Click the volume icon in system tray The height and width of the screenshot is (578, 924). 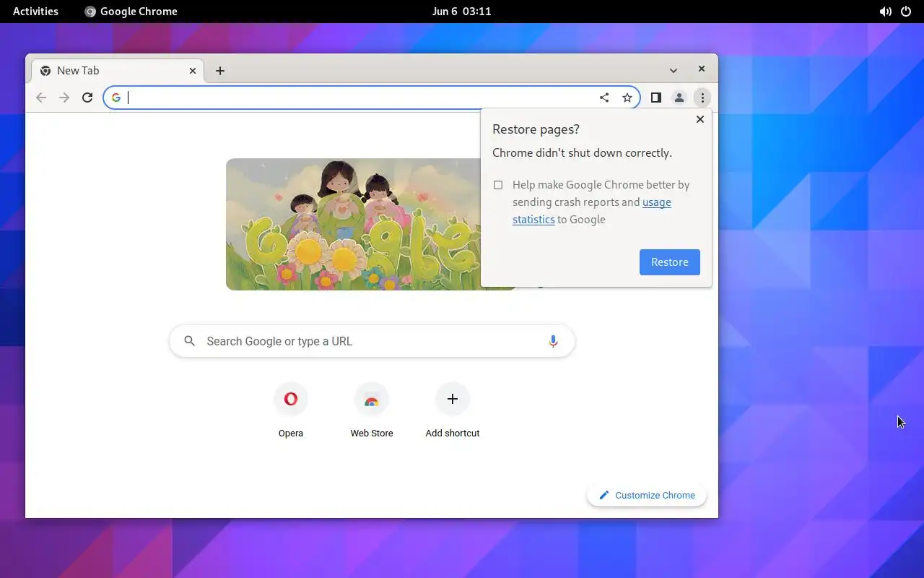(885, 11)
